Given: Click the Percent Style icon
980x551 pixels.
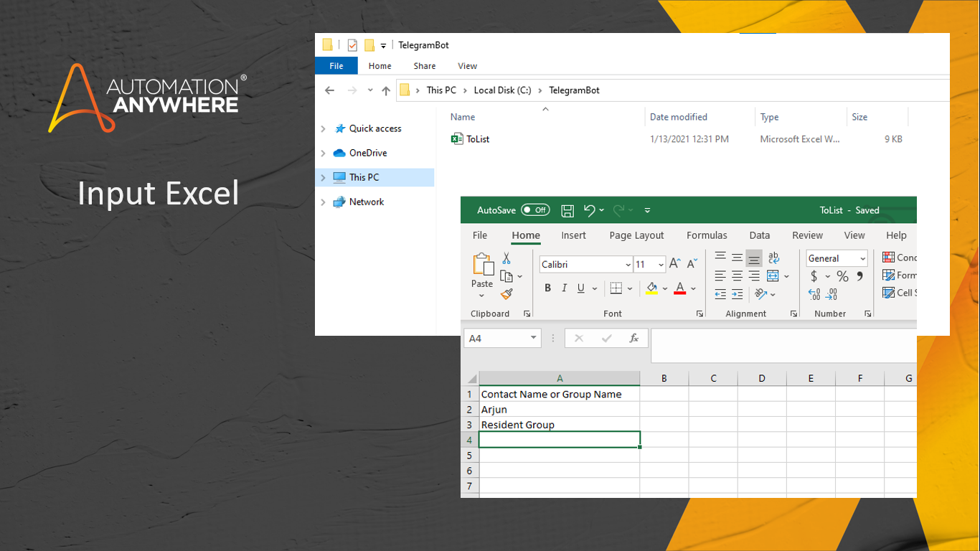Looking at the screenshot, I should pos(842,276).
